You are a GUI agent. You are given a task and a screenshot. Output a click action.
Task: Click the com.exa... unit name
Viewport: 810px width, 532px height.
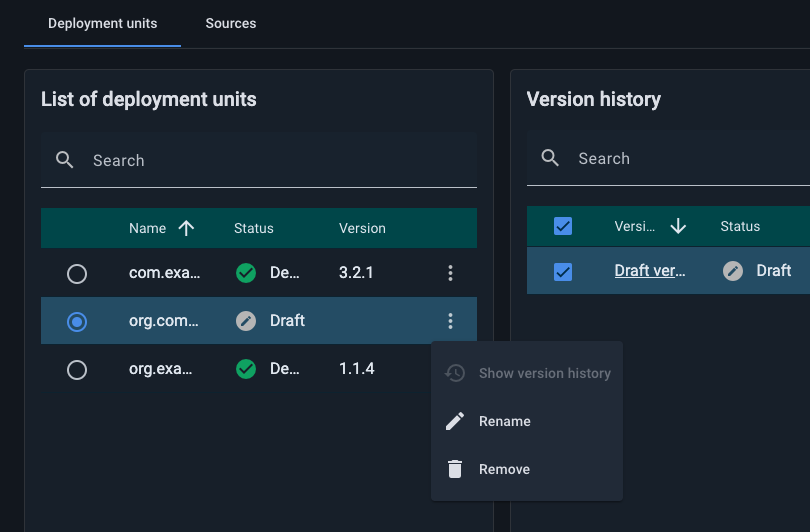pyautogui.click(x=164, y=273)
